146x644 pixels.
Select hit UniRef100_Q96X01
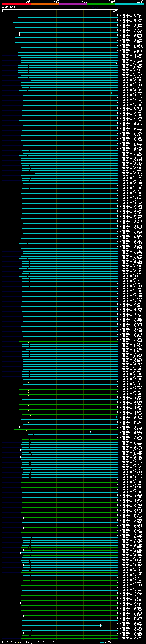coord(131,562)
